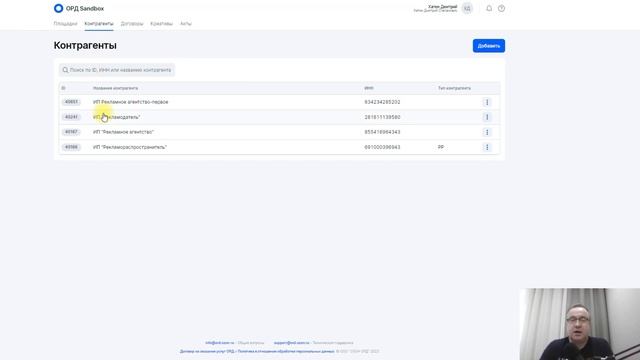Click the ID column header
The width and height of the screenshot is (640, 360).
coord(63,88)
